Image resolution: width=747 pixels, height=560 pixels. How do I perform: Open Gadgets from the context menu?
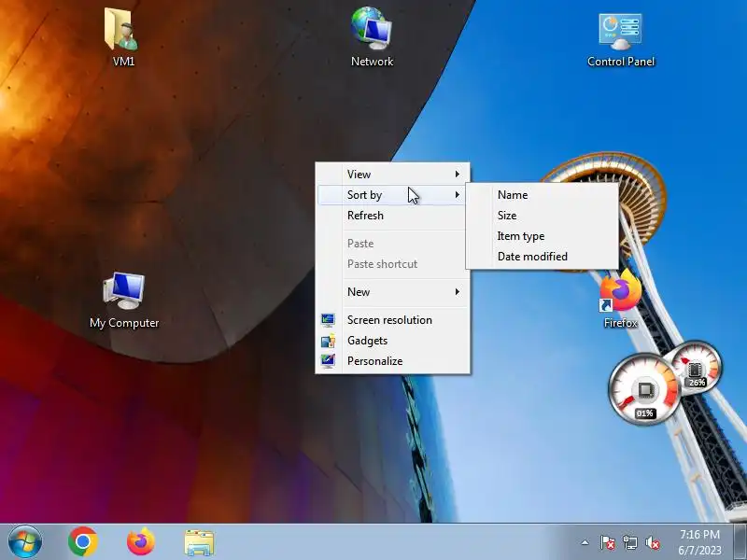pyautogui.click(x=393, y=341)
